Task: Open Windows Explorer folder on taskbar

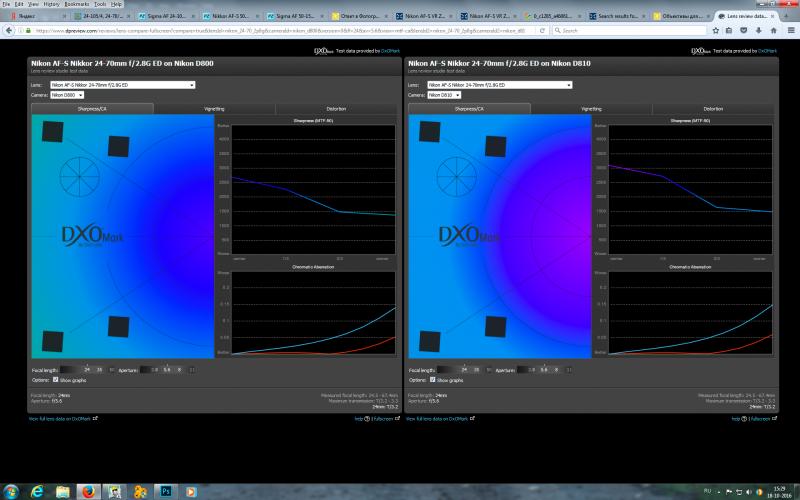Action: coord(63,491)
